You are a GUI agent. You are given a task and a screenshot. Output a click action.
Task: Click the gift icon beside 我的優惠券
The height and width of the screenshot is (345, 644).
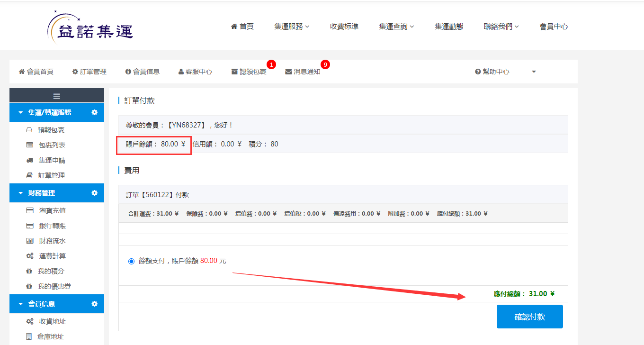(x=29, y=286)
